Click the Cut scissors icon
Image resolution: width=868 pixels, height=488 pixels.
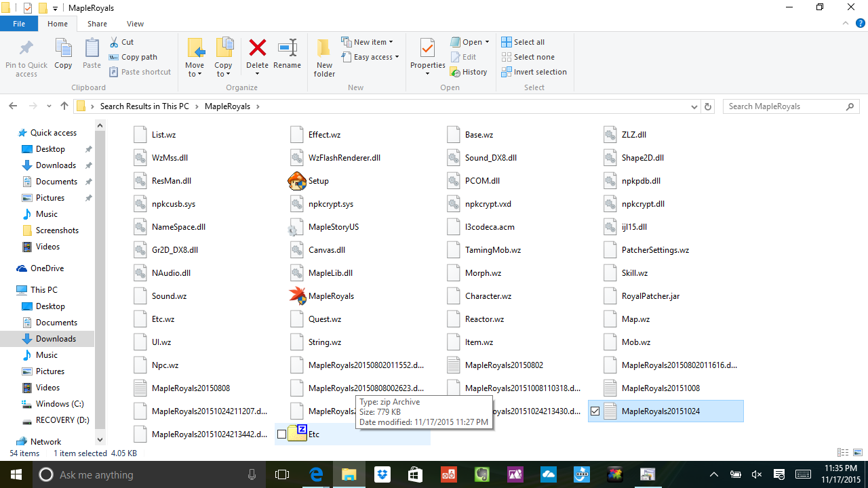click(x=113, y=42)
